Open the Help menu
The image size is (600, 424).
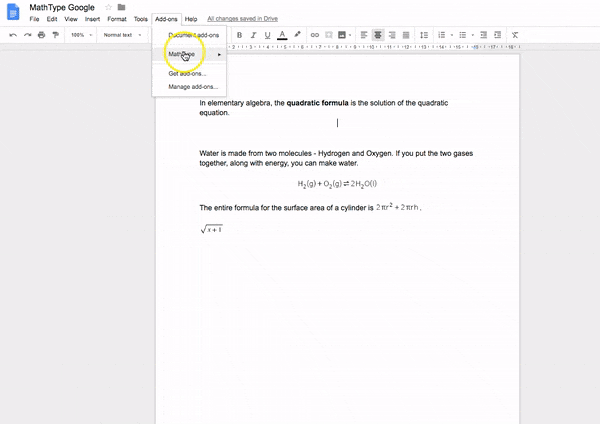click(x=191, y=19)
